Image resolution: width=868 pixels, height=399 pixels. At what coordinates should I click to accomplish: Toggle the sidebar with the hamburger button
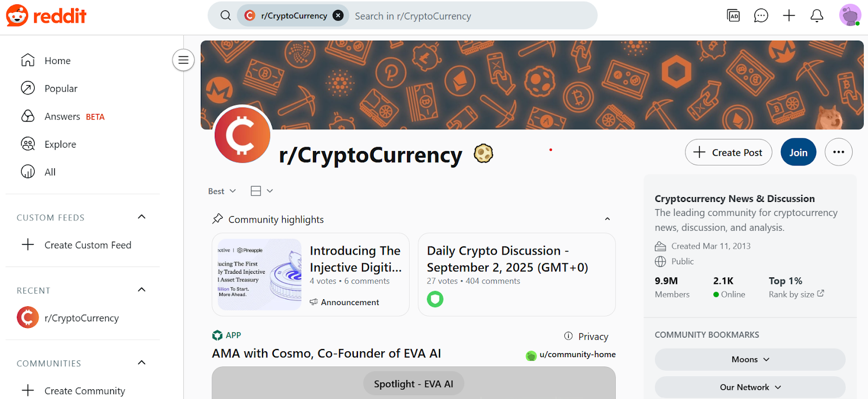click(x=183, y=60)
